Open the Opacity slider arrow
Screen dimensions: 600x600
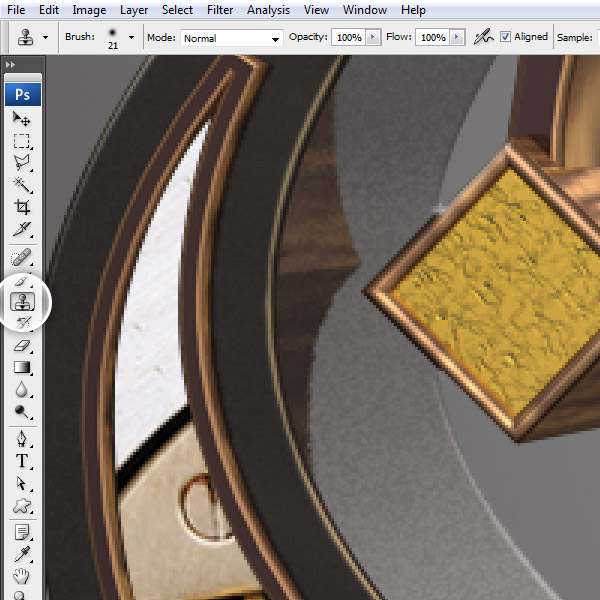pos(373,37)
